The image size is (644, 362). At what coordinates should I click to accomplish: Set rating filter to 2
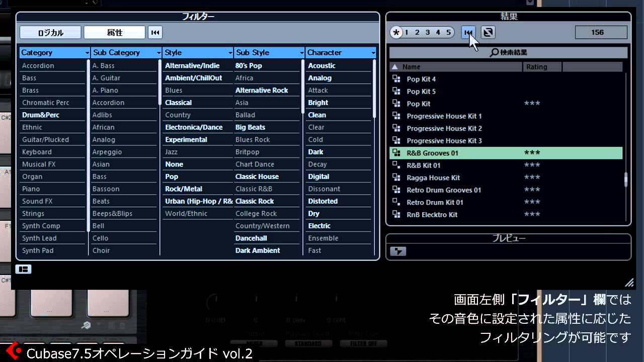417,33
